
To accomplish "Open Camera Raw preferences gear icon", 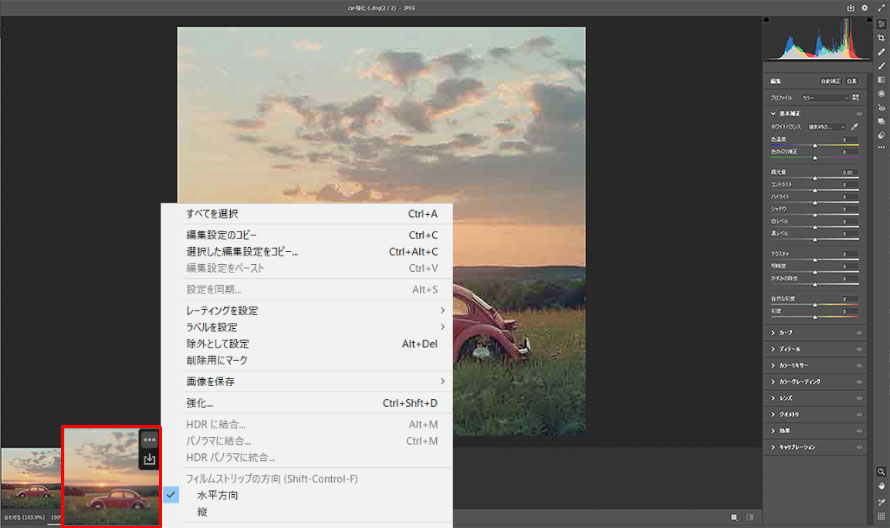I will 864,8.
